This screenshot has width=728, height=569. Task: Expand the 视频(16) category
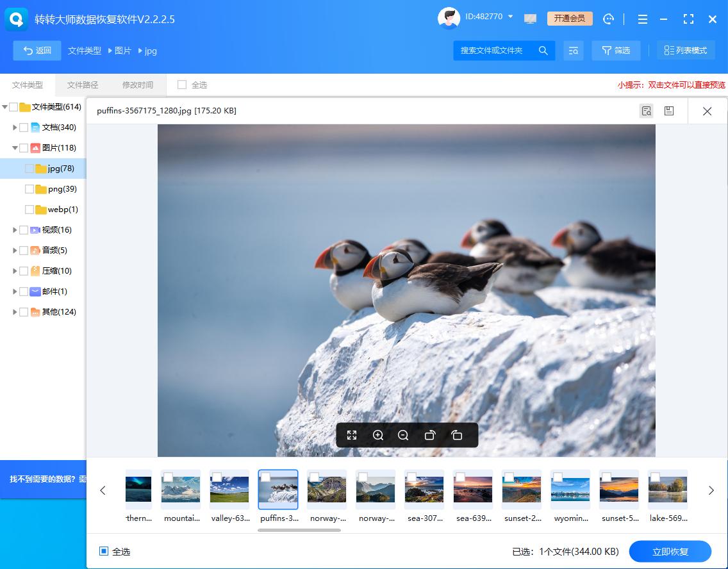pyautogui.click(x=15, y=230)
